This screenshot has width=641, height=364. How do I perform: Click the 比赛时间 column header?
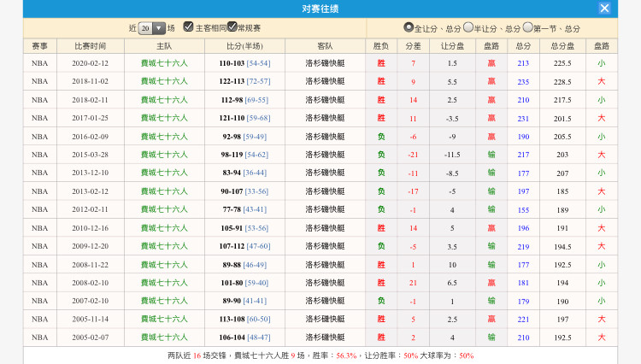(91, 46)
